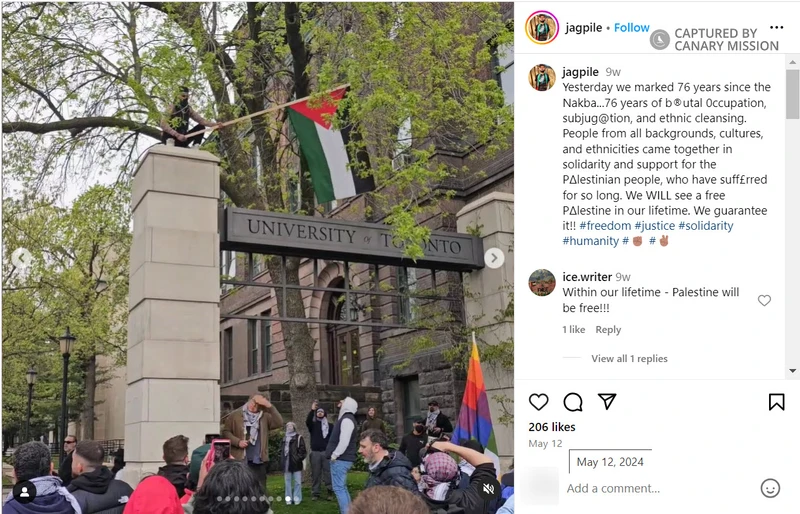Image resolution: width=800 pixels, height=514 pixels.
Task: Like the post with the heart icon
Action: (x=538, y=402)
